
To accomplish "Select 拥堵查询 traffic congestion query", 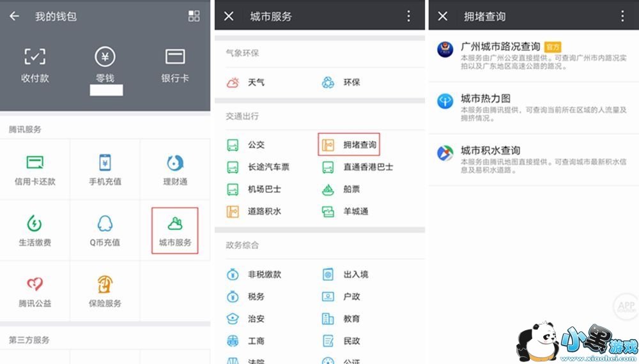I will [x=350, y=145].
